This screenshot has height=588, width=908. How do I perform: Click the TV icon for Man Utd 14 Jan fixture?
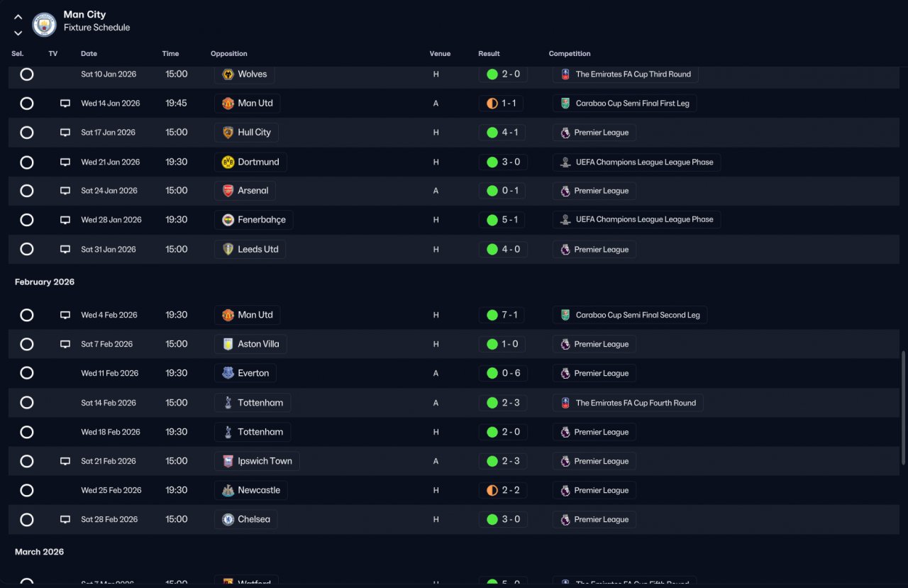click(65, 104)
